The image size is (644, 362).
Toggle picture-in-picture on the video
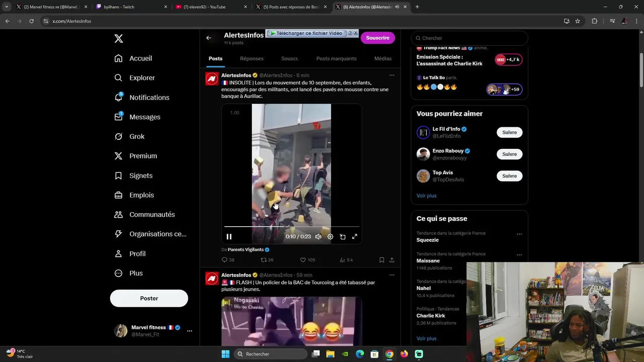click(x=342, y=237)
